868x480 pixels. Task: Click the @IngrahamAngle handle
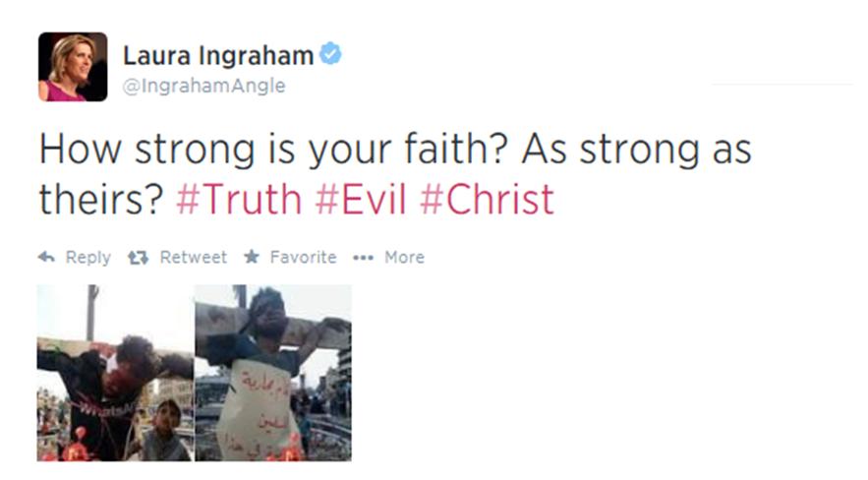[x=203, y=86]
